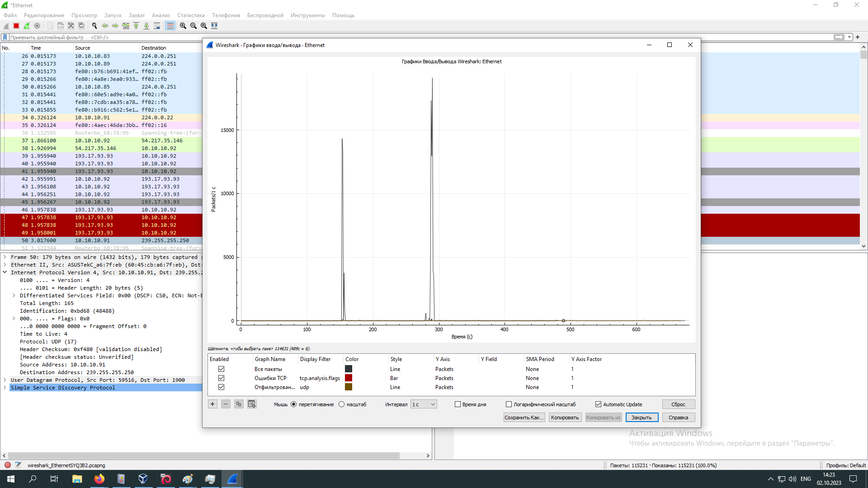Expand the Flags: 0x0 node

pos(14,319)
